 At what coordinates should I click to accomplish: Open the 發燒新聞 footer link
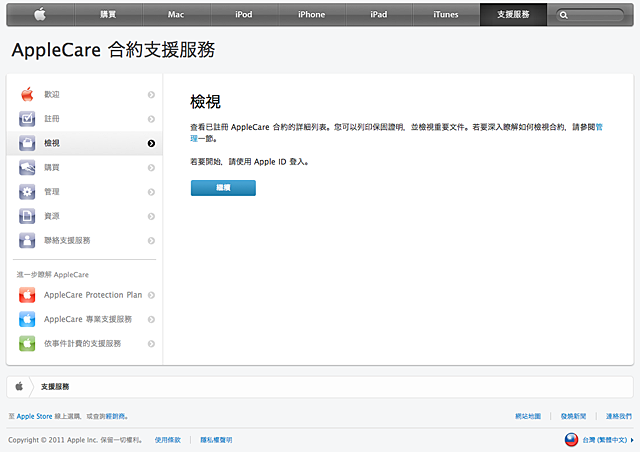coord(573,416)
